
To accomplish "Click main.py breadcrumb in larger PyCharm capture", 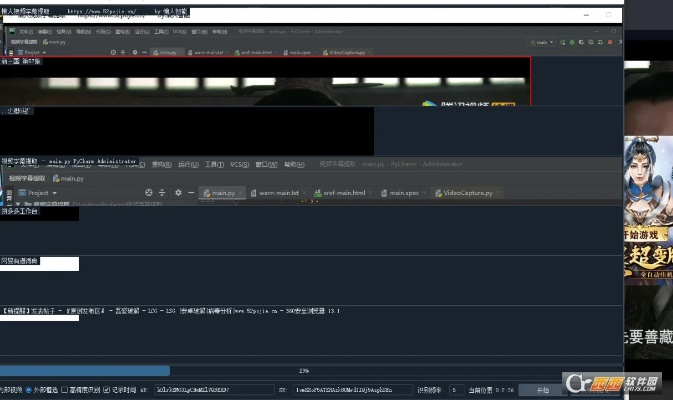I will [x=68, y=179].
